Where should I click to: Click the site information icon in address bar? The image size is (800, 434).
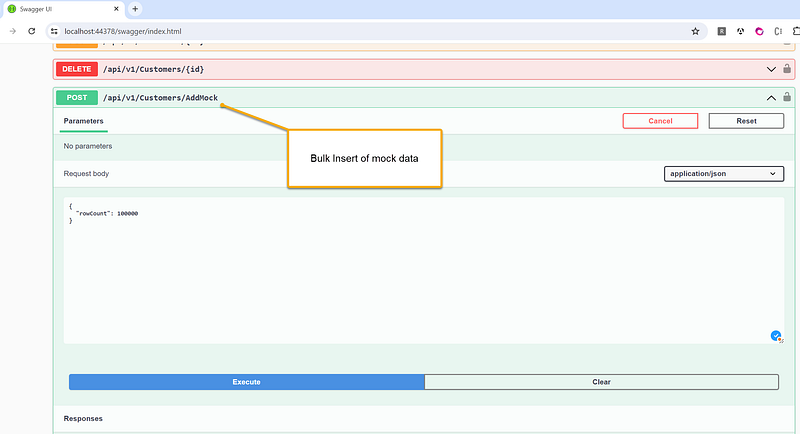[x=54, y=31]
